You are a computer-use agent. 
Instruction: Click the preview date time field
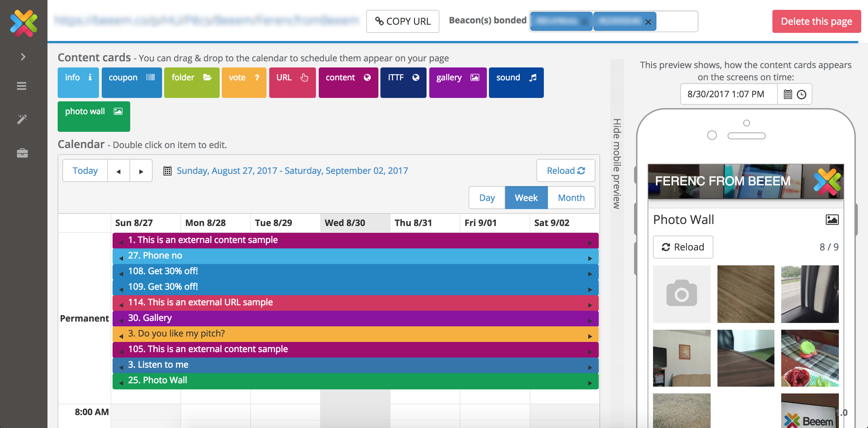(x=729, y=94)
